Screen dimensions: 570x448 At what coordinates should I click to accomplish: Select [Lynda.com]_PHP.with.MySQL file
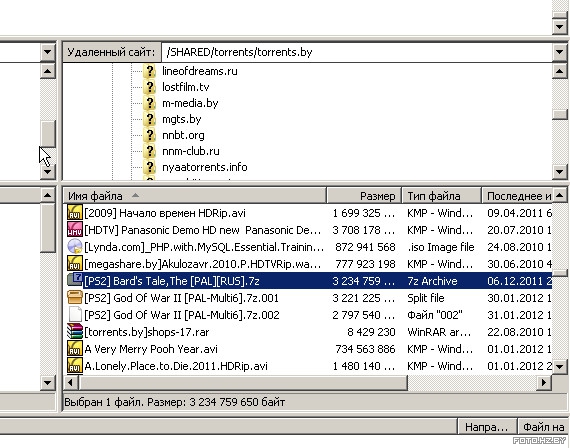click(204, 247)
